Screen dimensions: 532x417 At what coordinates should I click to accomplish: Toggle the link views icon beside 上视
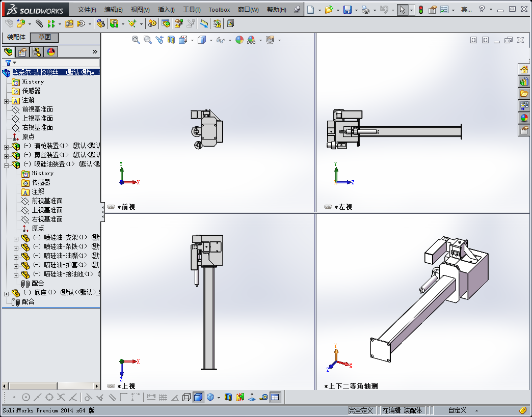[x=111, y=386]
